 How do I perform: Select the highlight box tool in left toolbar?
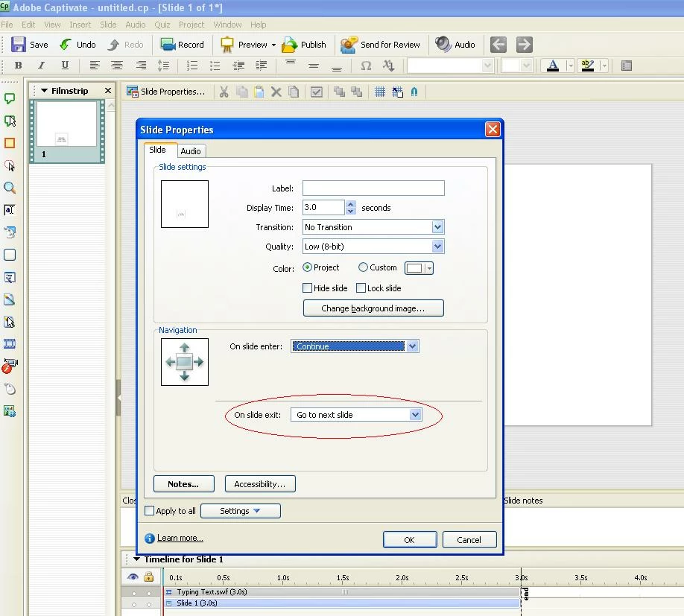pos(10,143)
